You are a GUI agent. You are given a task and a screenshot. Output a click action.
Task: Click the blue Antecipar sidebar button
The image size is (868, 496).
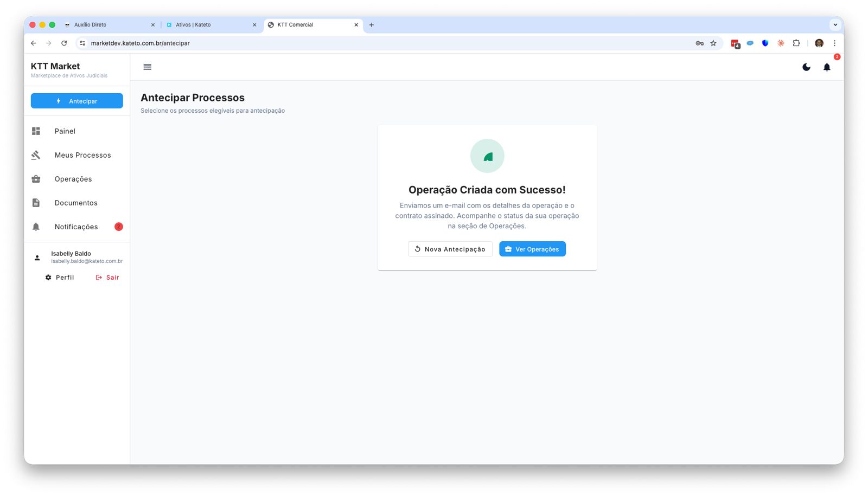tap(76, 101)
